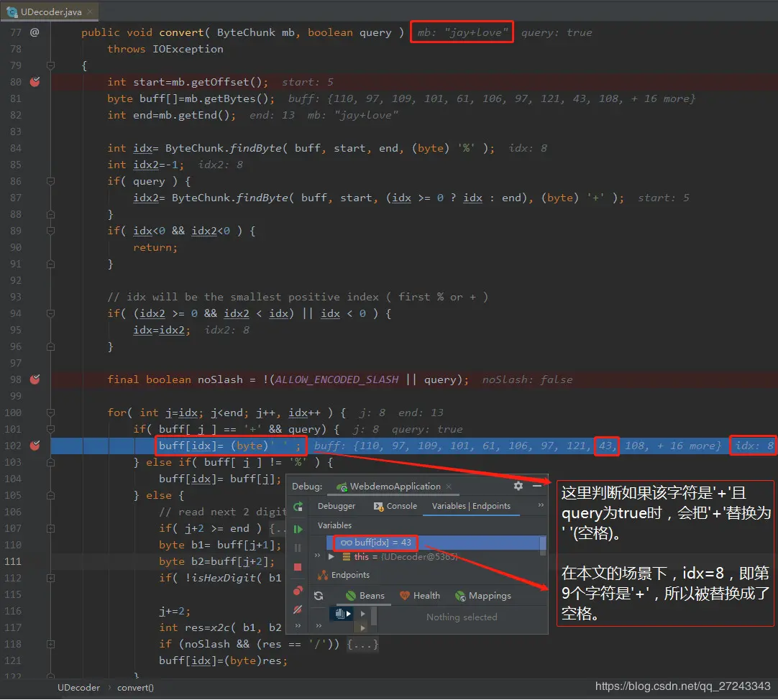Open View Breakpoints (double red circles icon)

pos(298,590)
